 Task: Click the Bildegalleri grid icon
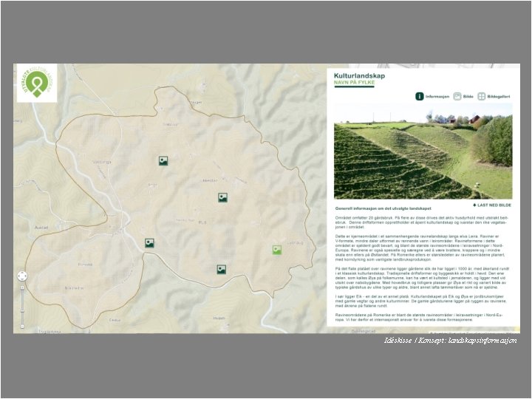[x=482, y=96]
